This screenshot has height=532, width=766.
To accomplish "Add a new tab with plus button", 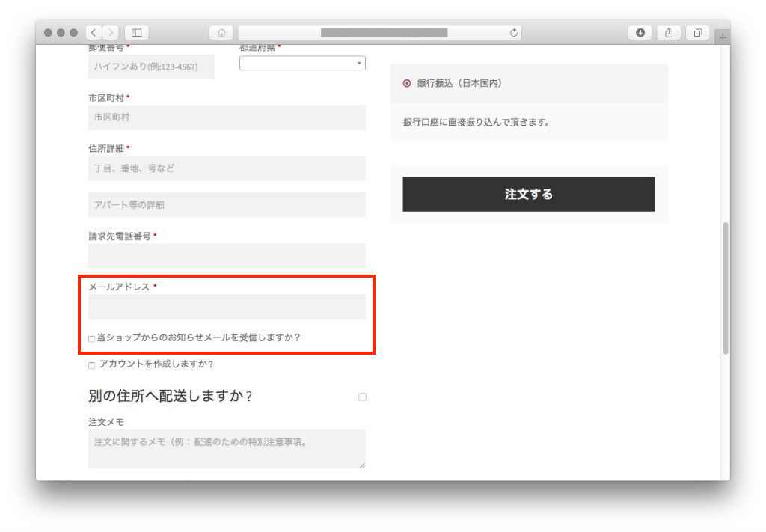I will [x=722, y=37].
